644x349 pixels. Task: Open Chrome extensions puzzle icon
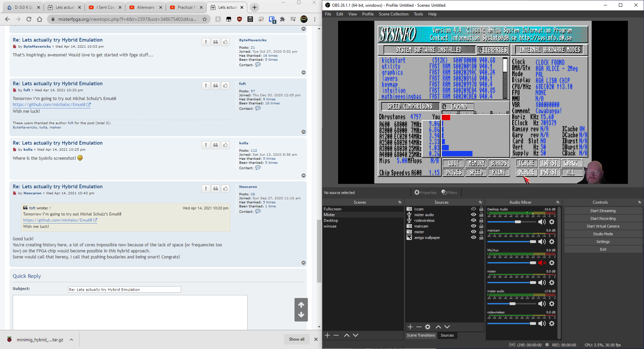click(x=282, y=19)
